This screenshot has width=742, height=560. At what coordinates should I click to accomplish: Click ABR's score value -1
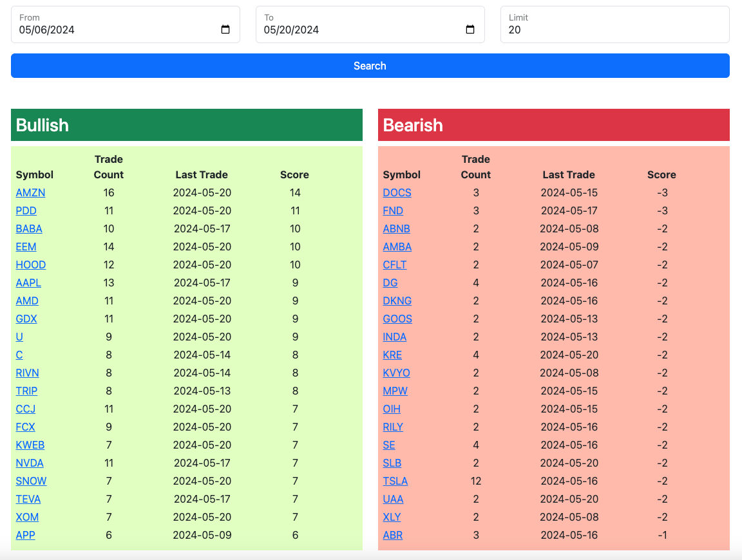click(663, 535)
